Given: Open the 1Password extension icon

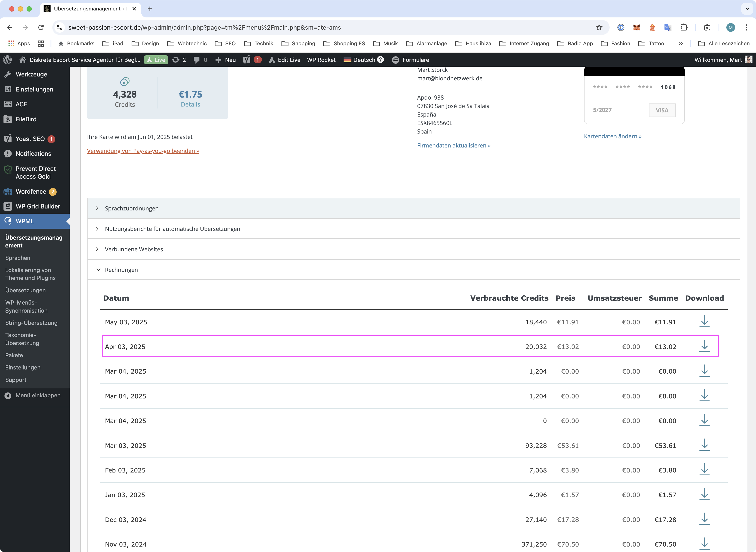Looking at the screenshot, I should (x=621, y=27).
